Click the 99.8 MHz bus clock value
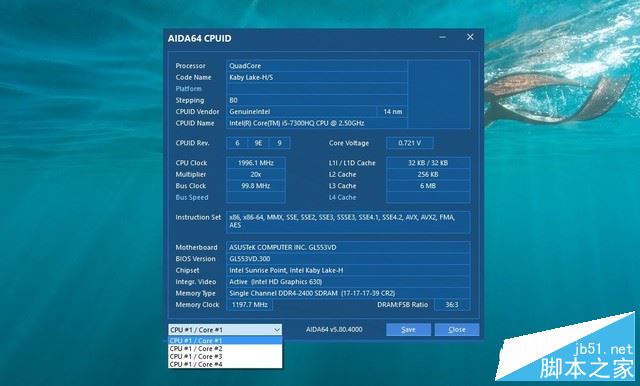The image size is (640, 386). 256,186
